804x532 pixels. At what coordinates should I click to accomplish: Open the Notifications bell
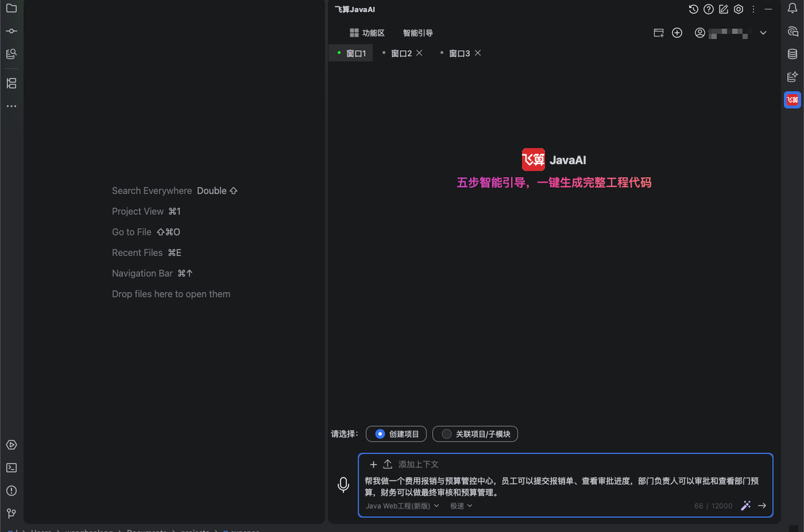[793, 8]
